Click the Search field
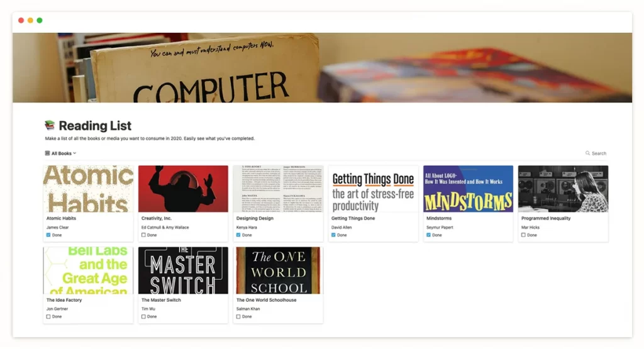 (x=596, y=153)
